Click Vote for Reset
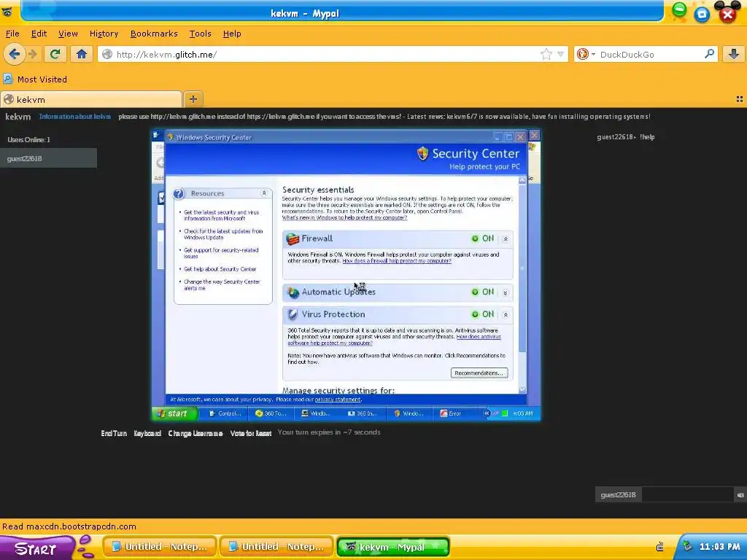 (x=251, y=433)
